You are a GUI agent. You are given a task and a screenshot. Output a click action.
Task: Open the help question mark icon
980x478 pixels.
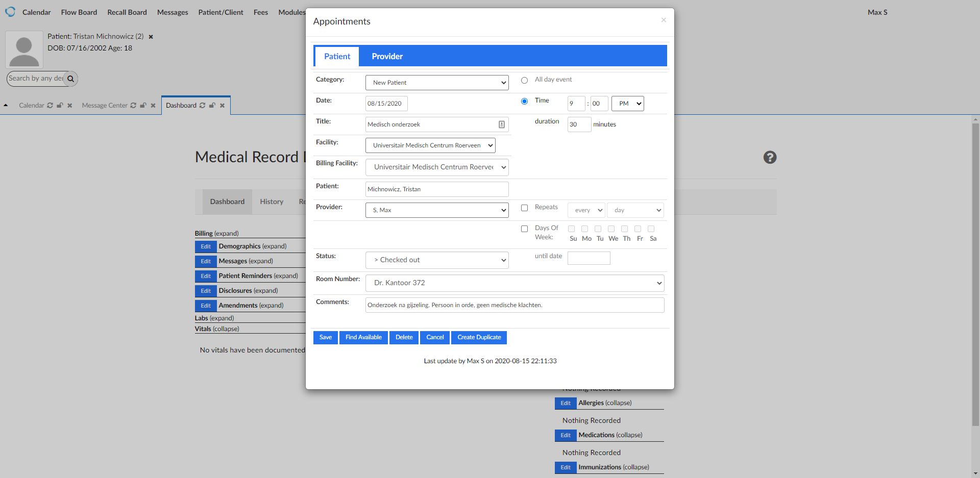[770, 158]
